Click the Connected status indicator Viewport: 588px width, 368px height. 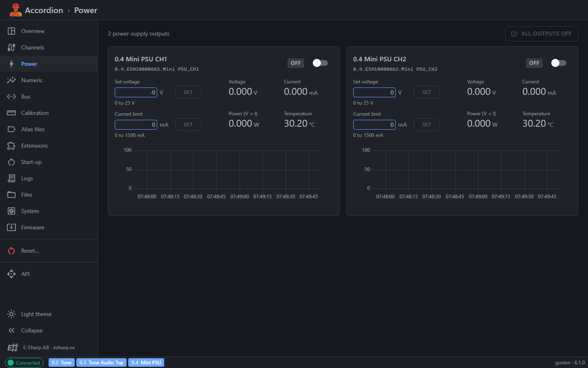coord(24,363)
